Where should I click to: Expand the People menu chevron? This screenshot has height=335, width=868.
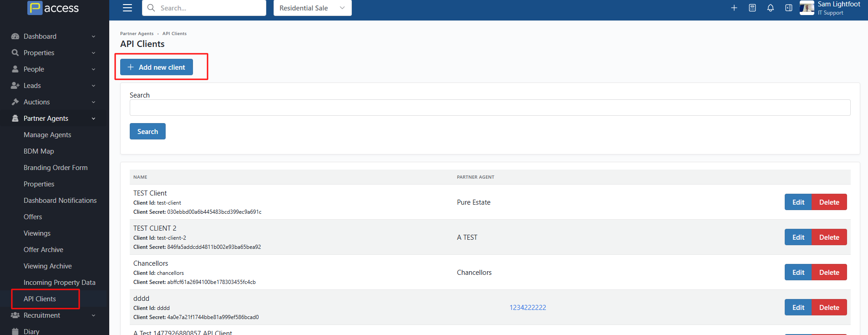[93, 69]
